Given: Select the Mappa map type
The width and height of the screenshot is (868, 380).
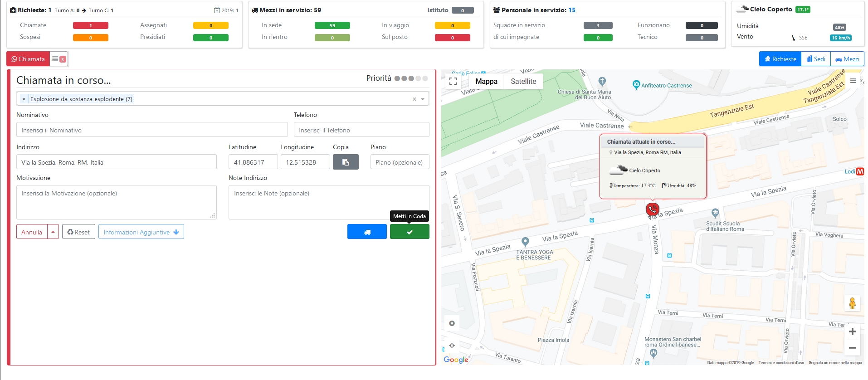Looking at the screenshot, I should pos(486,81).
